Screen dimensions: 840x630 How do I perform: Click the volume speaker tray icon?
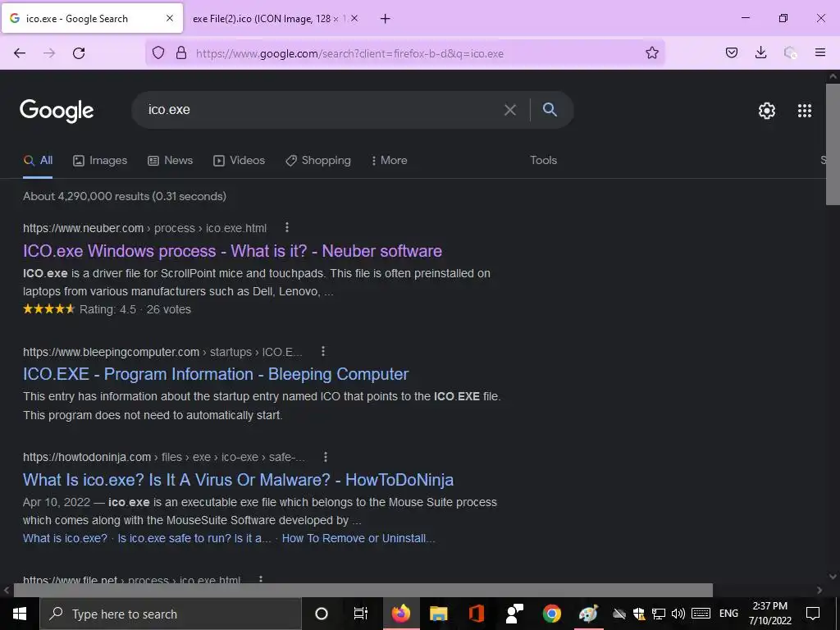coord(678,614)
